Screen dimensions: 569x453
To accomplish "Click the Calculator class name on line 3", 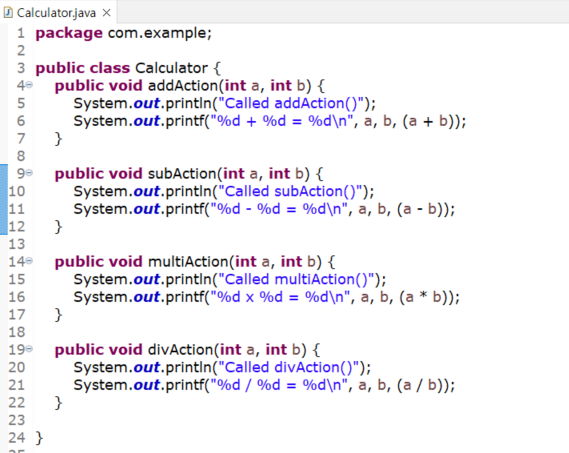I will [x=171, y=68].
